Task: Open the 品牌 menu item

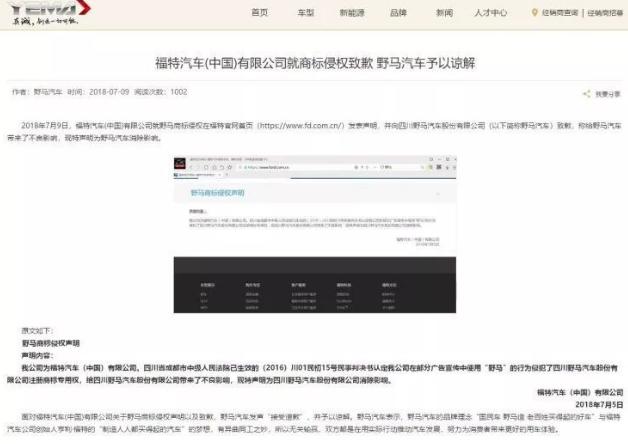Action: click(x=398, y=13)
